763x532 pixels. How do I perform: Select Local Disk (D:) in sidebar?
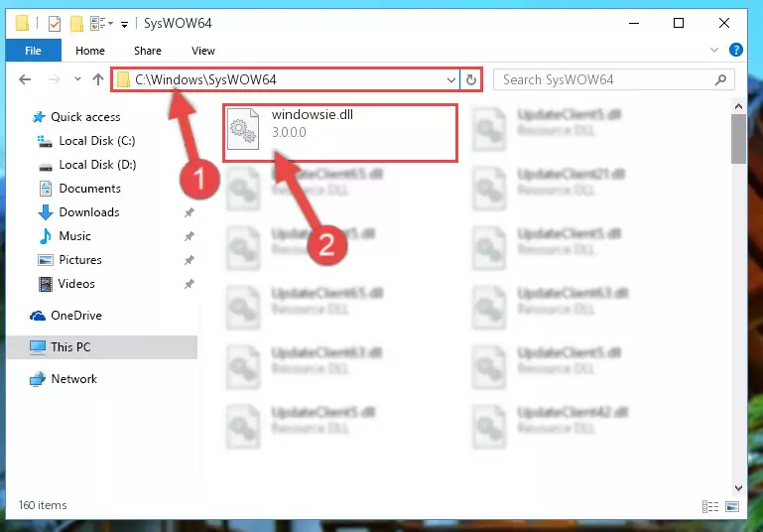(87, 165)
